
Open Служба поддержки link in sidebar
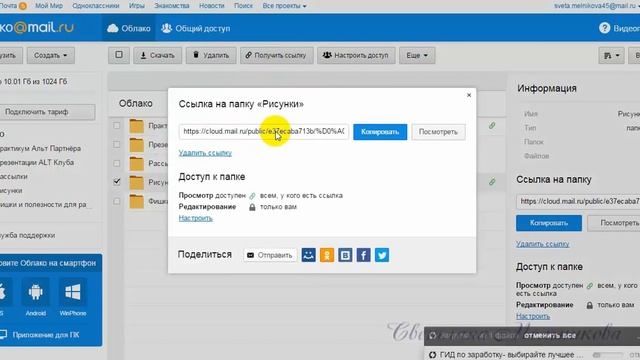27,235
